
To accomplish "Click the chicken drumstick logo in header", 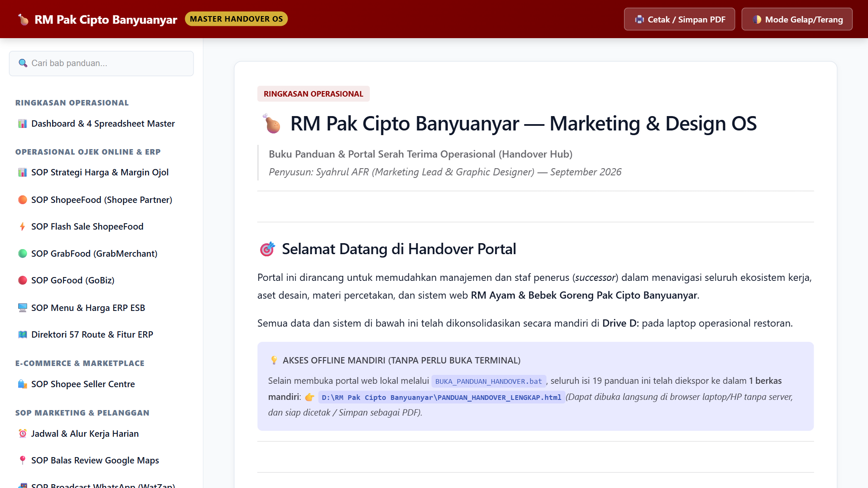I will click(24, 19).
